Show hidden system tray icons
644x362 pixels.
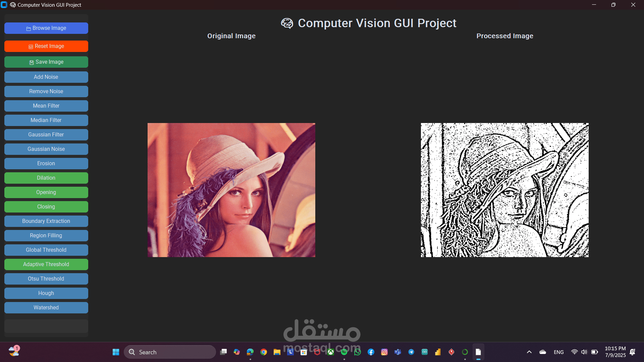[529, 352]
